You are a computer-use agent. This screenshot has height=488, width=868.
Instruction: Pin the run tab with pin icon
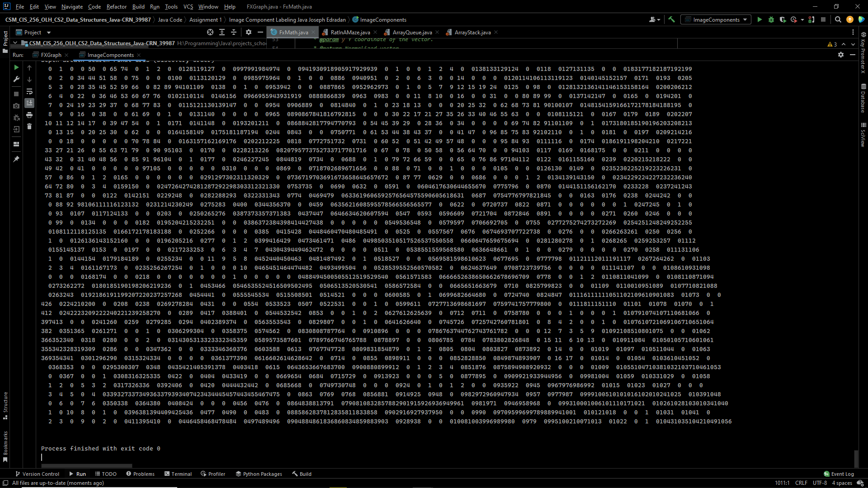pos(16,159)
